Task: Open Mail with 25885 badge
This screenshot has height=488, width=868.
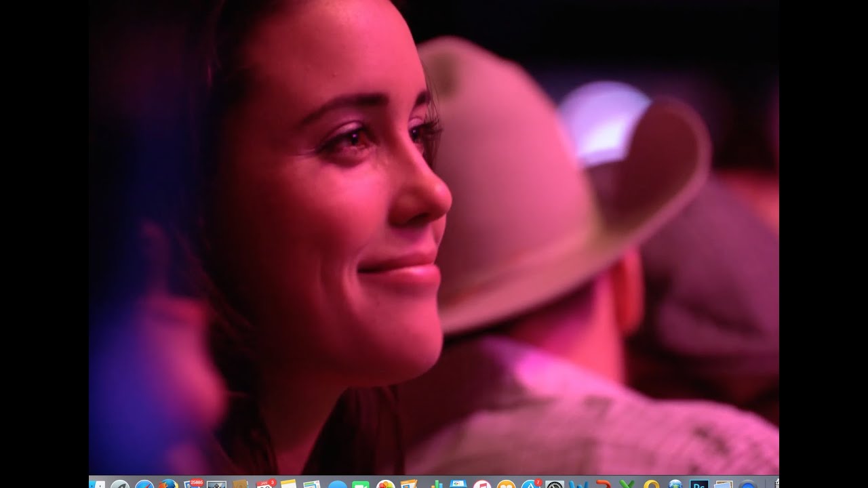Action: [193, 483]
